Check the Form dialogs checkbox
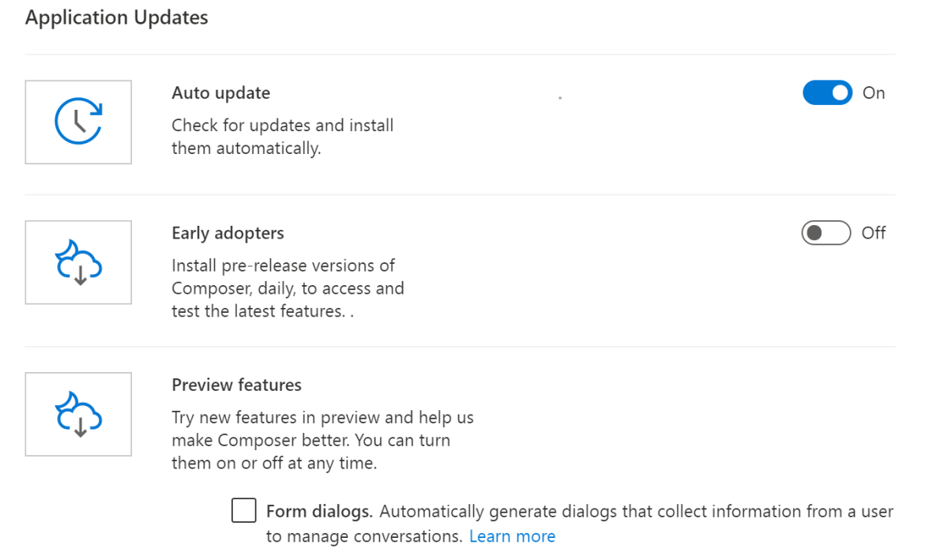This screenshot has width=948, height=560. [243, 510]
